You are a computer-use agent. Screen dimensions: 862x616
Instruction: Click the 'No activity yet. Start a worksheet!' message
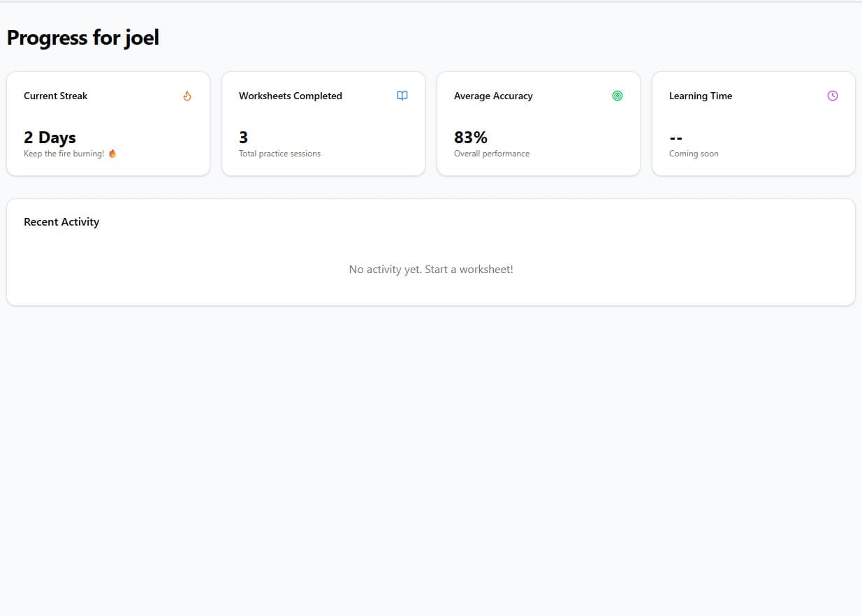[x=431, y=270]
